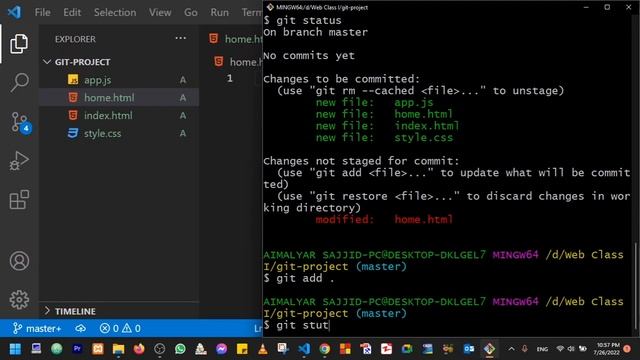Open the Run menu

(220, 12)
